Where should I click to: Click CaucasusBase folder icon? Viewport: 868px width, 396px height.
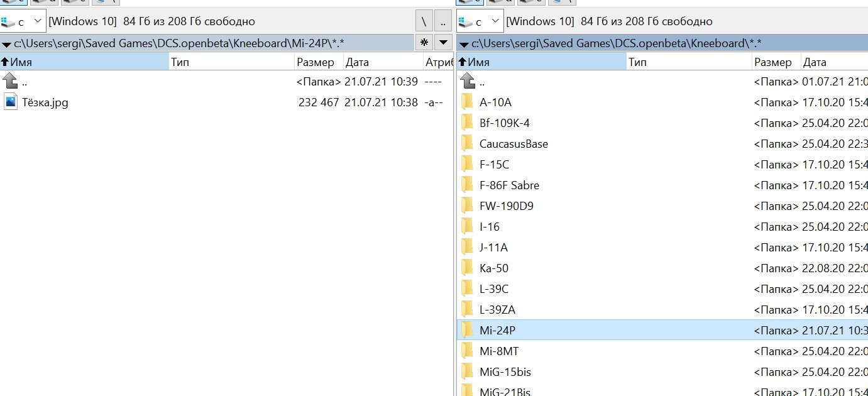[467, 143]
